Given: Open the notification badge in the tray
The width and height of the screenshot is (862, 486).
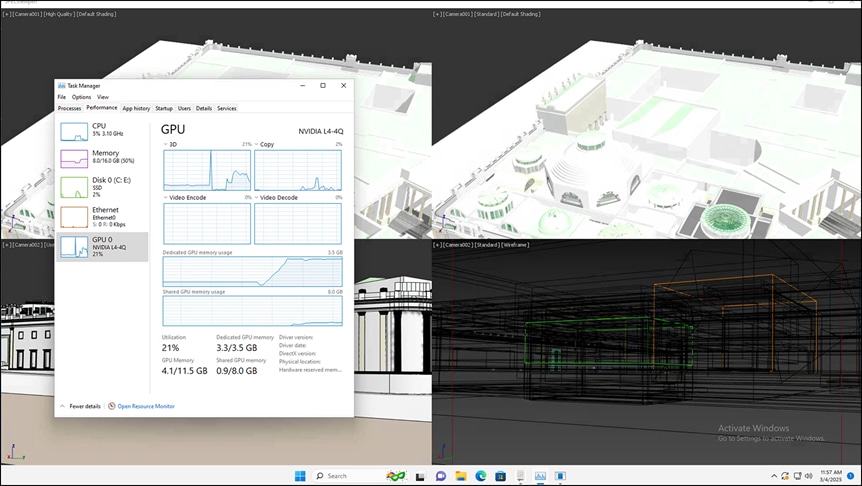Looking at the screenshot, I should click(x=850, y=476).
